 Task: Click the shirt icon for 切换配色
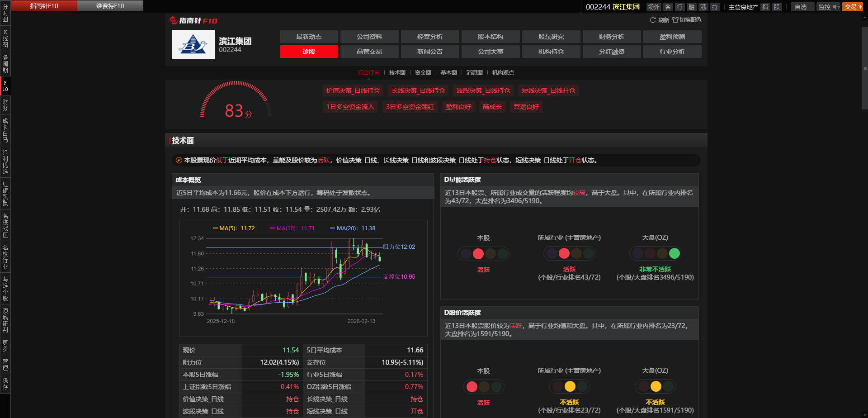[675, 20]
